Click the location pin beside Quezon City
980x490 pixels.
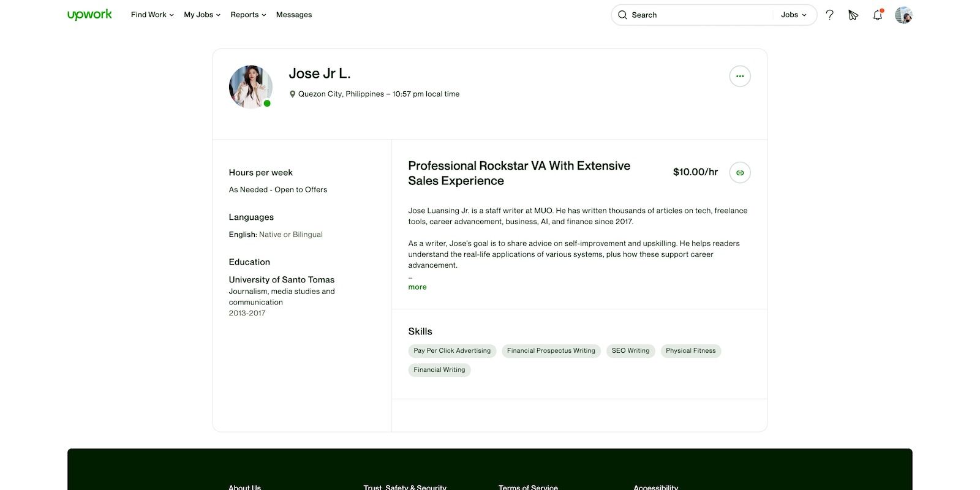[x=293, y=94]
